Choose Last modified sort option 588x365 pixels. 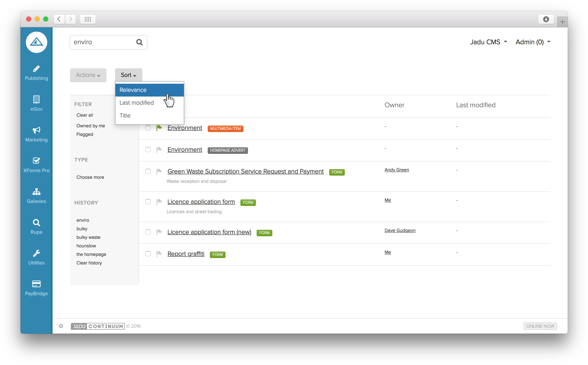(137, 103)
